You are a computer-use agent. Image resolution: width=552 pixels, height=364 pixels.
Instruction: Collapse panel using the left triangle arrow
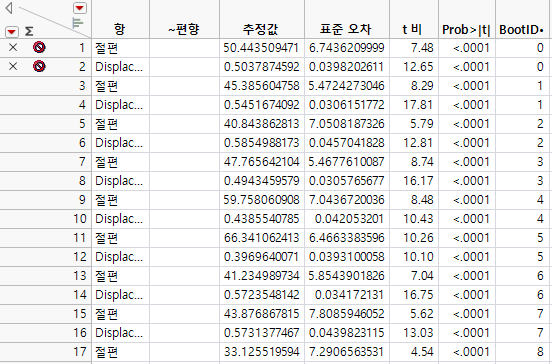9,8
